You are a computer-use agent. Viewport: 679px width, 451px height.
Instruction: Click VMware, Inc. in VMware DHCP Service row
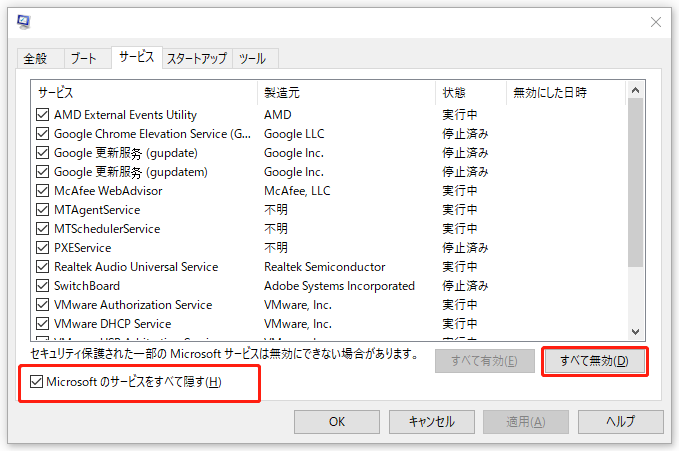pyautogui.click(x=298, y=324)
